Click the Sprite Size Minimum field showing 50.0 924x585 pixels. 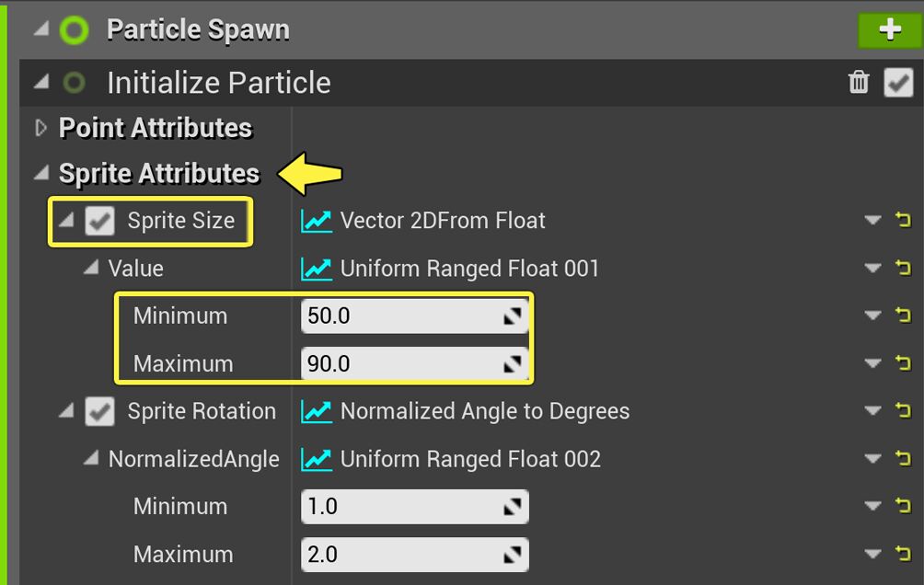pyautogui.click(x=400, y=316)
